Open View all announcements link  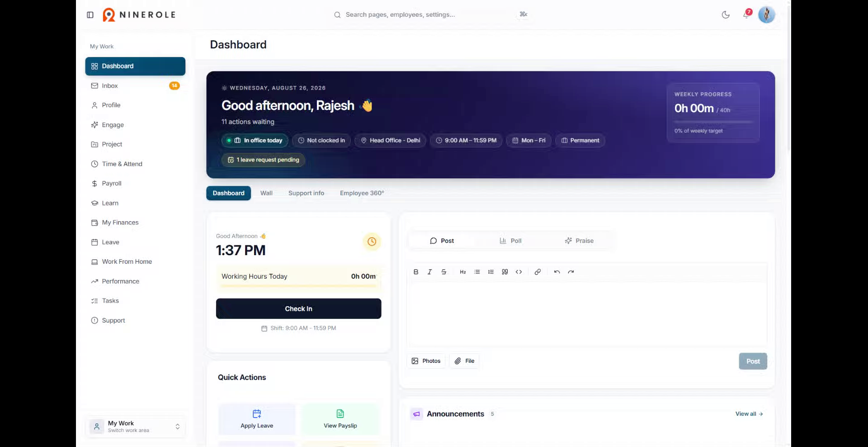tap(749, 414)
